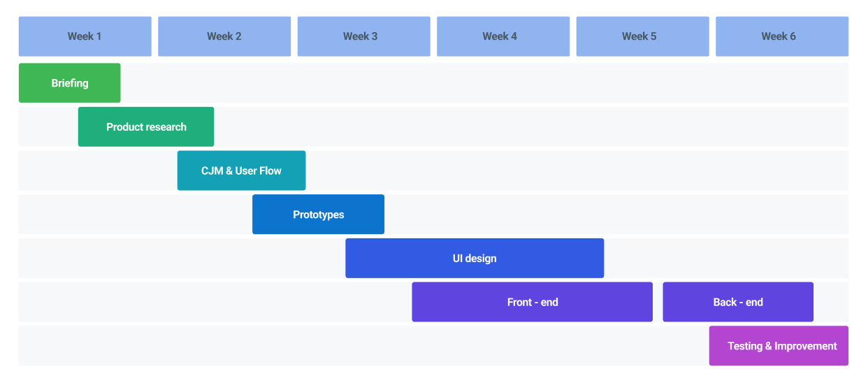
Task: Open the Prototypes task bar
Action: (318, 215)
